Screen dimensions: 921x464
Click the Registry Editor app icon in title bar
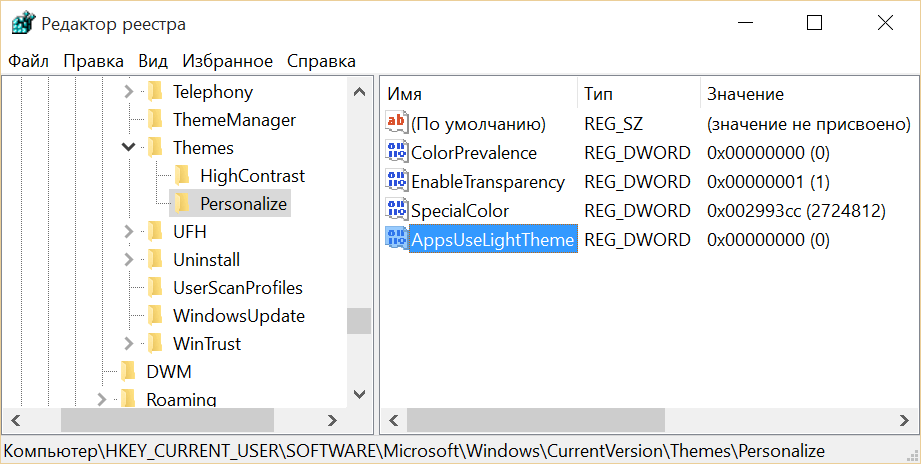(22, 24)
